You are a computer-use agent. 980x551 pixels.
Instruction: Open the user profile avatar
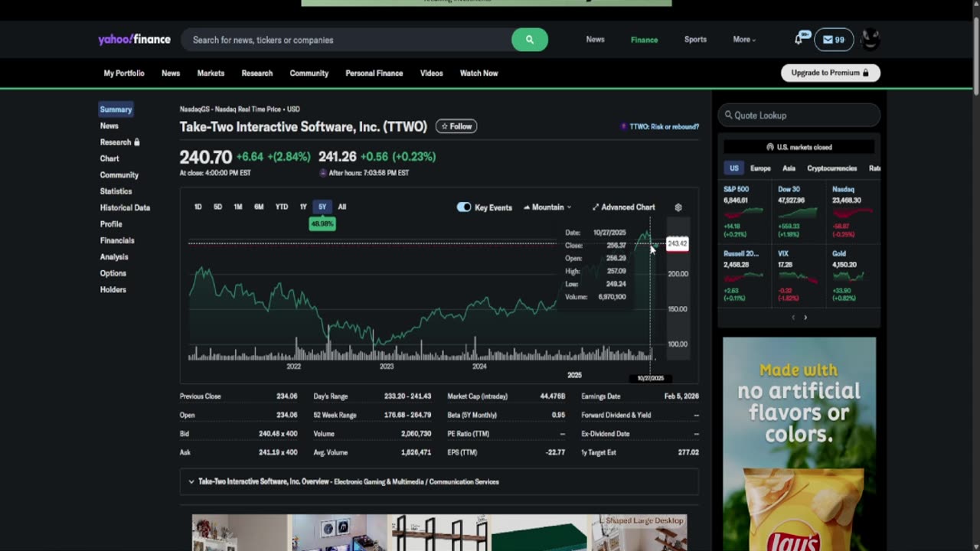pos(871,39)
